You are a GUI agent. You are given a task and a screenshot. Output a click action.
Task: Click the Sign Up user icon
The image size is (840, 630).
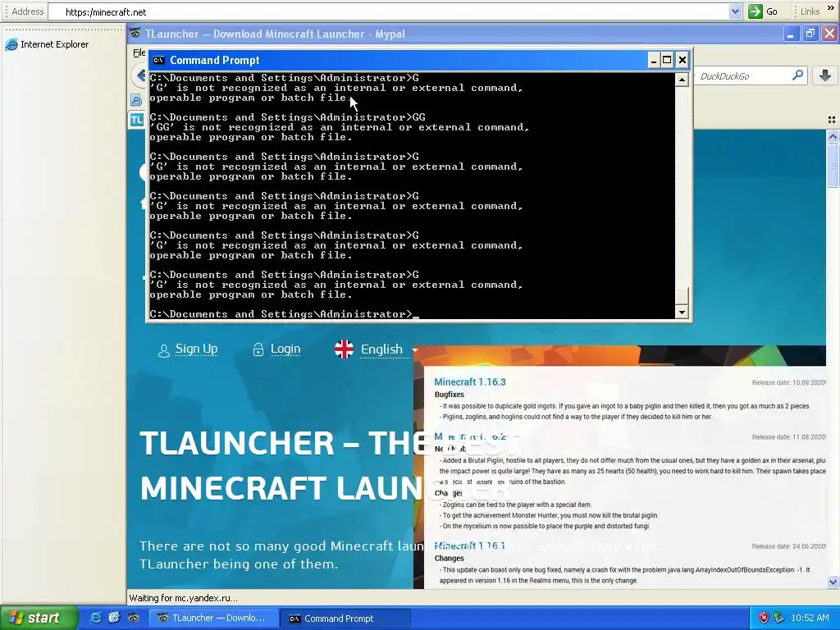[x=163, y=351]
